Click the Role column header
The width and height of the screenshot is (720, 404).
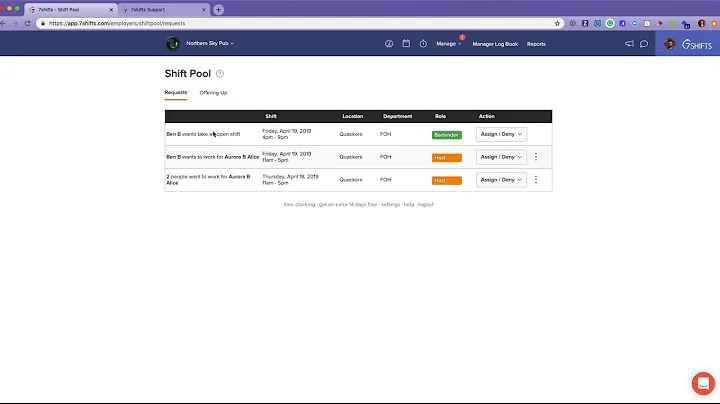point(440,116)
